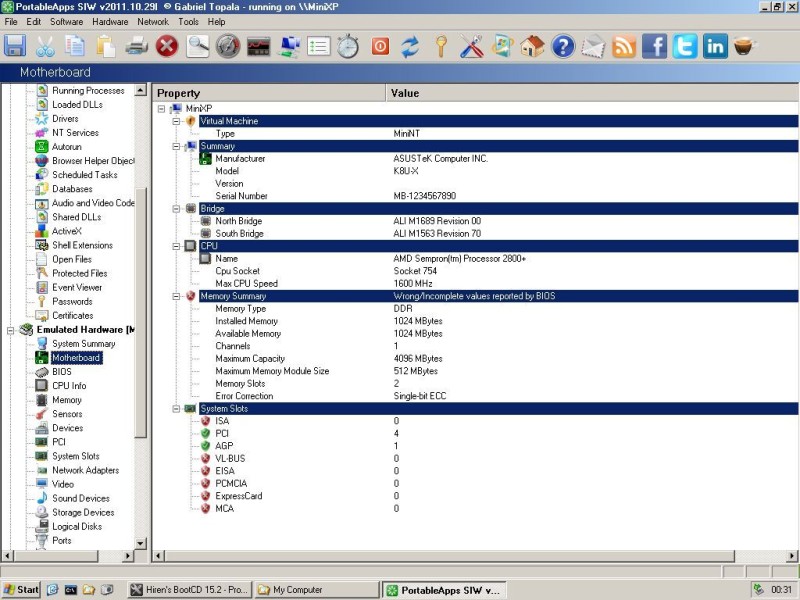Image resolution: width=800 pixels, height=600 pixels.
Task: Select Event Viewer in the sidebar tree
Action: [77, 287]
